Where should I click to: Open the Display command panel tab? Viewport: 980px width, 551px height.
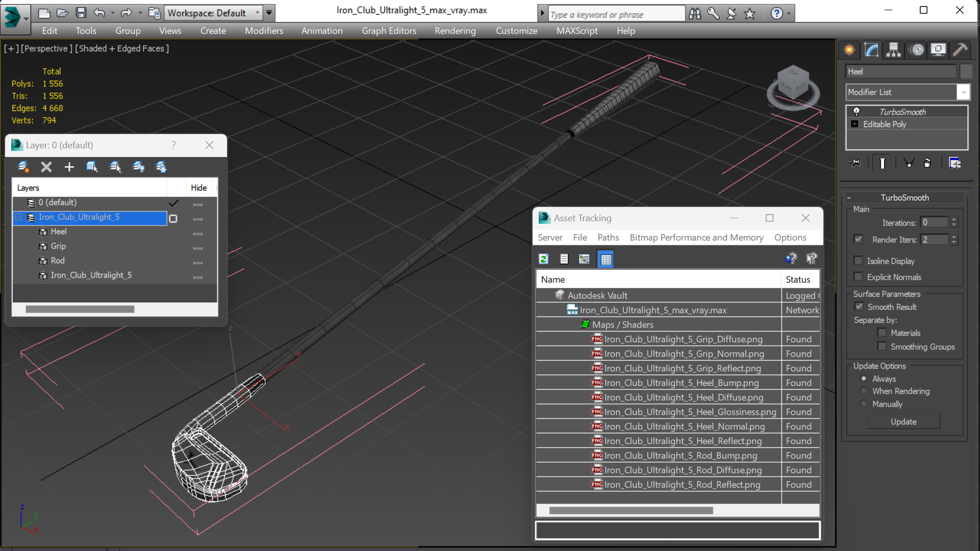(938, 50)
